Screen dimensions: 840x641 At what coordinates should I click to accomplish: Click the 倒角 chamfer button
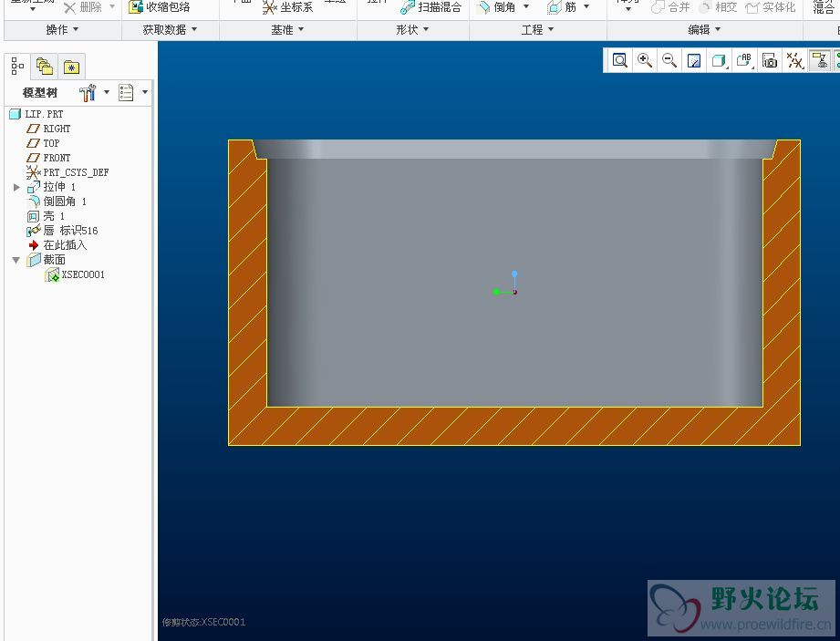pos(496,7)
